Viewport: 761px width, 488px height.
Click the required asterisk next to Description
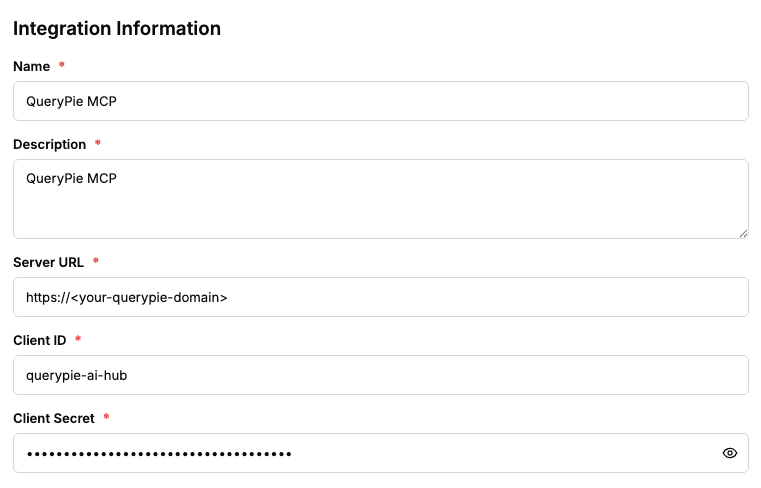98,144
